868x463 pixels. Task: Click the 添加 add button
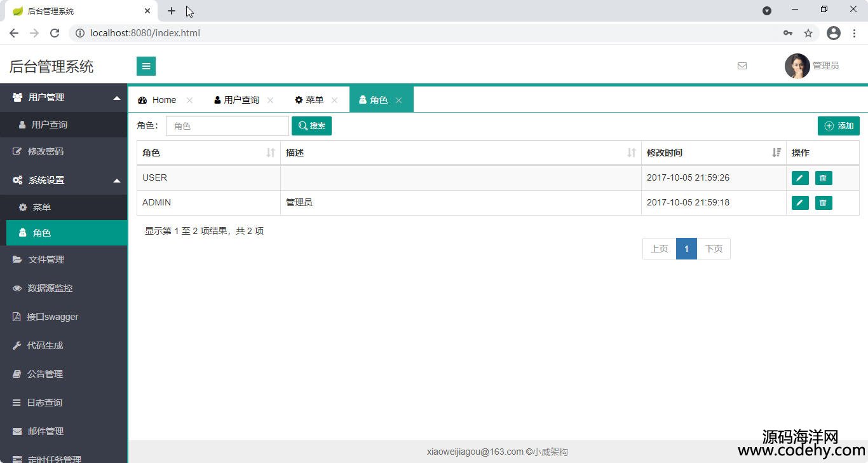839,126
